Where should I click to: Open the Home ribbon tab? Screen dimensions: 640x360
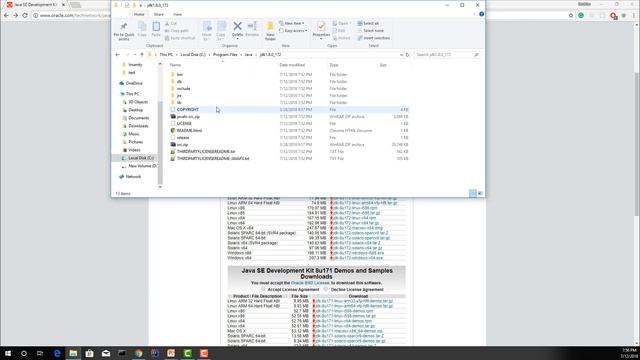point(139,14)
